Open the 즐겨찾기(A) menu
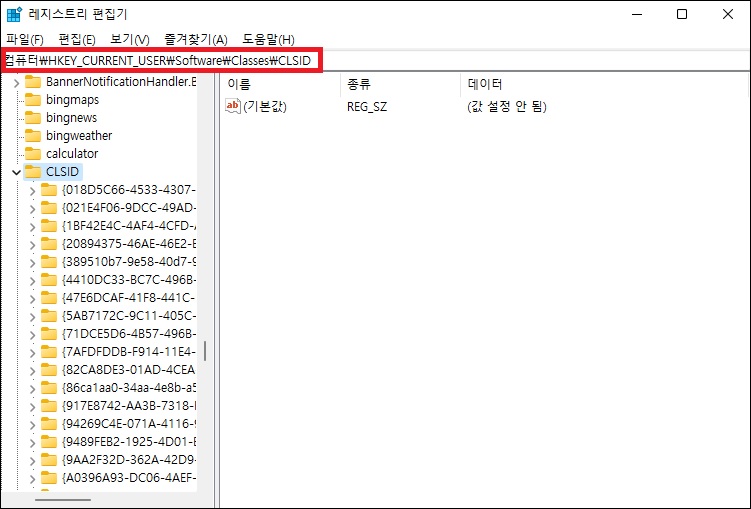Screen dimensions: 751x509 [x=195, y=39]
